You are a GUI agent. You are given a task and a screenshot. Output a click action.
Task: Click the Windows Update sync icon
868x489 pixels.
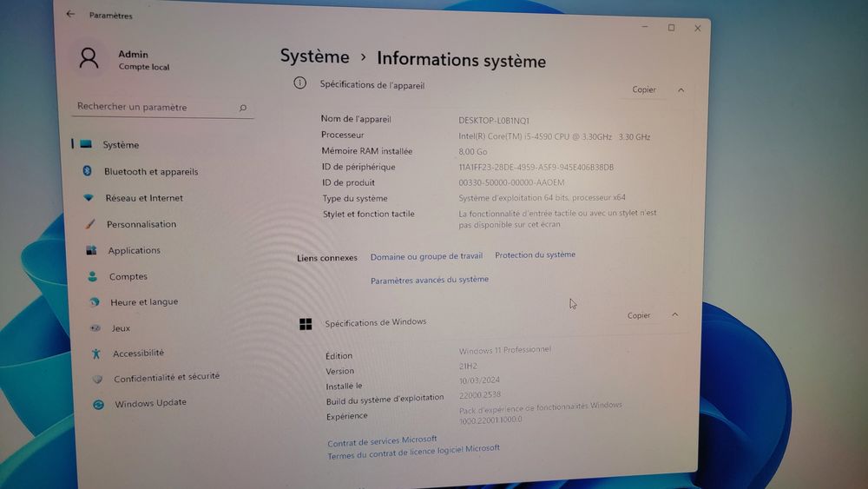coord(99,404)
